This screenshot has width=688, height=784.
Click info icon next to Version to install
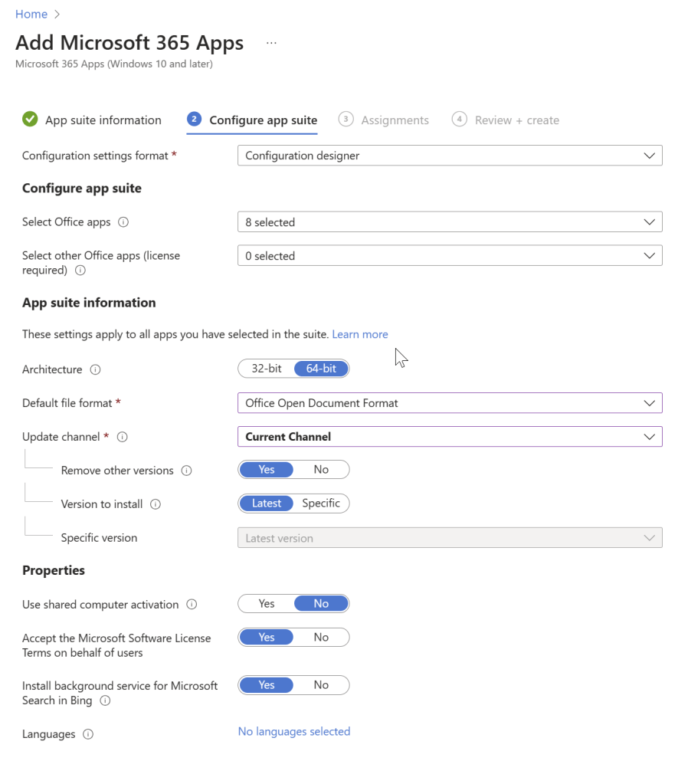[156, 504]
